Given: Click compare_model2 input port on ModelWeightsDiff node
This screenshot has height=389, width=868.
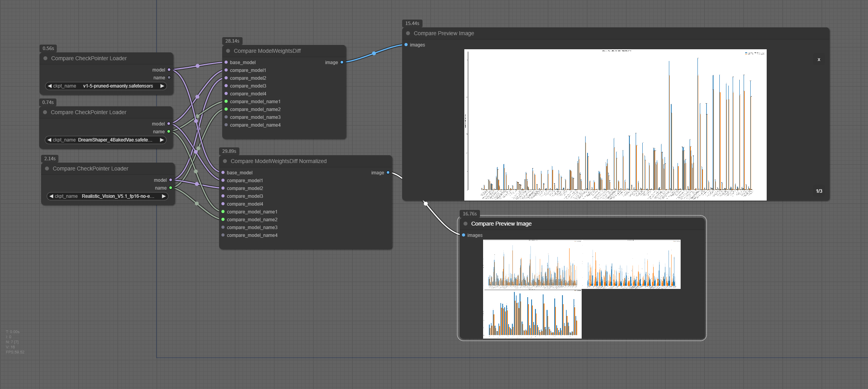Looking at the screenshot, I should tap(226, 78).
